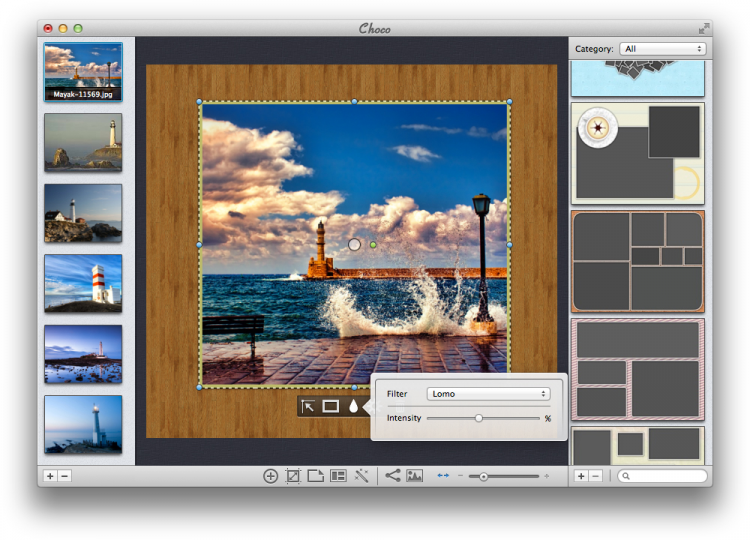The image size is (750, 540).
Task: Select the crop/resize frame icon in bottom toolbar
Action: 293,476
